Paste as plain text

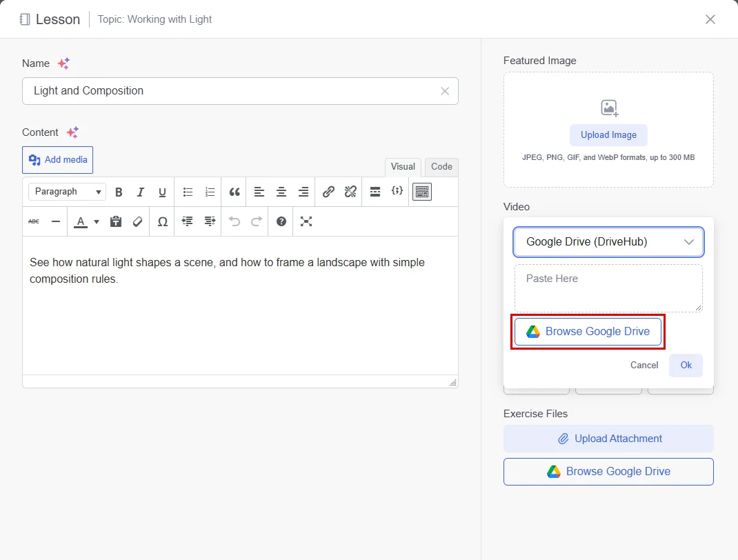pyautogui.click(x=116, y=221)
